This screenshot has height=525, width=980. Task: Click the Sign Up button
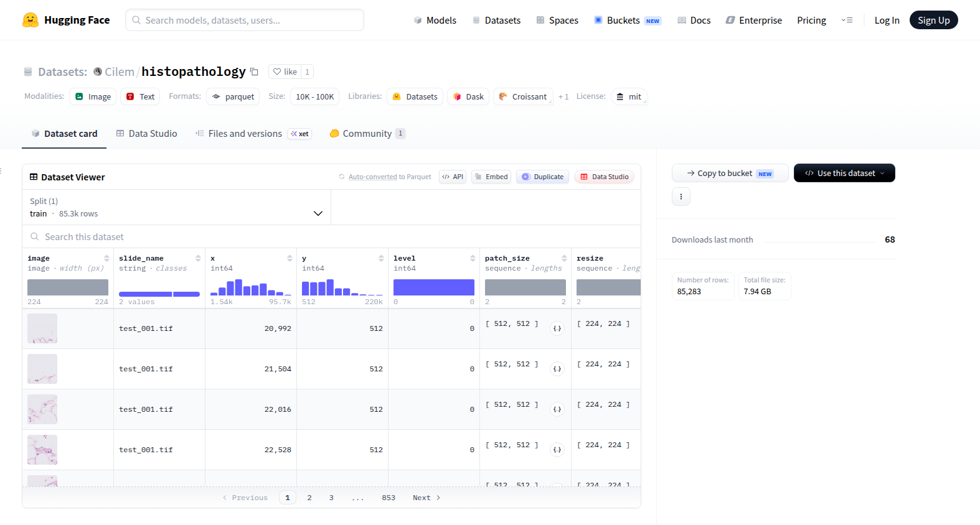pyautogui.click(x=933, y=20)
